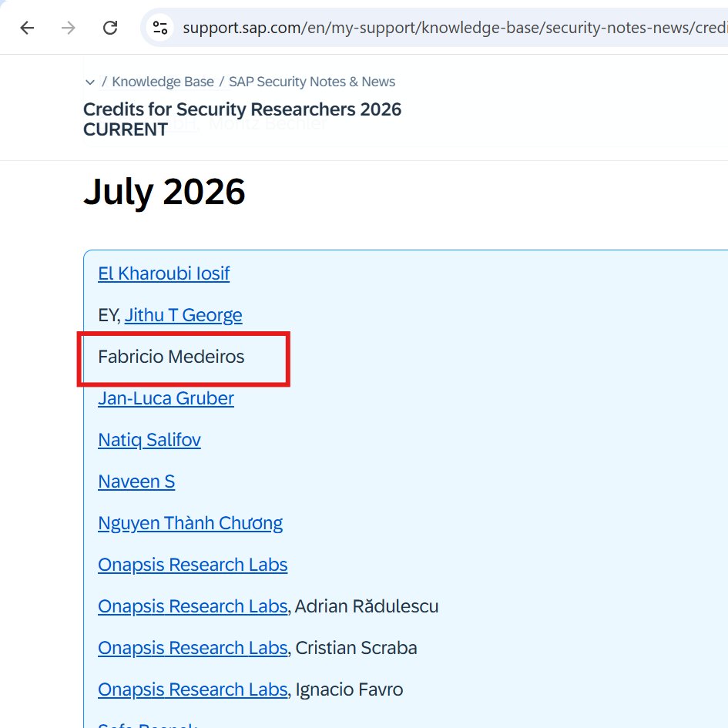Click the July 2026 heading
This screenshot has width=728, height=728.
point(164,192)
